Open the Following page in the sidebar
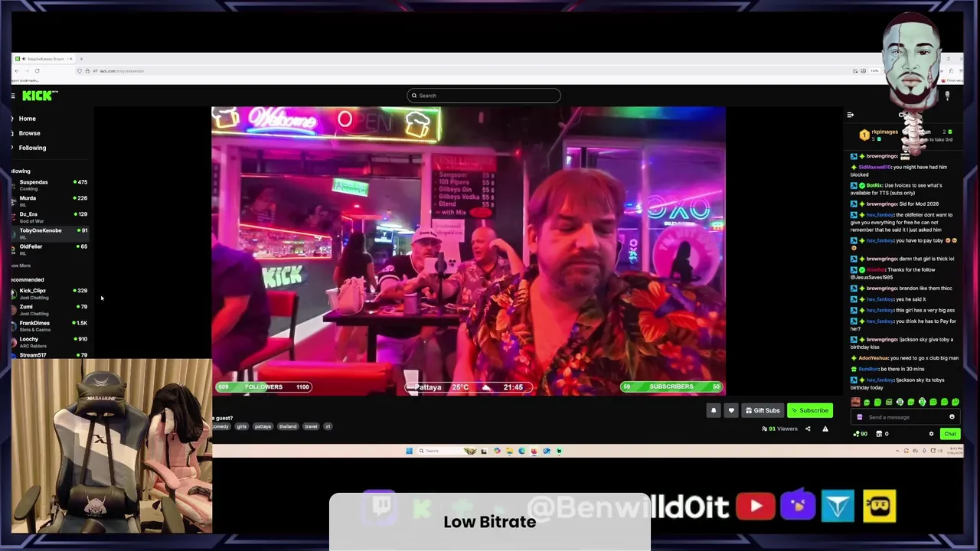This screenshot has width=980, height=551. click(x=32, y=148)
